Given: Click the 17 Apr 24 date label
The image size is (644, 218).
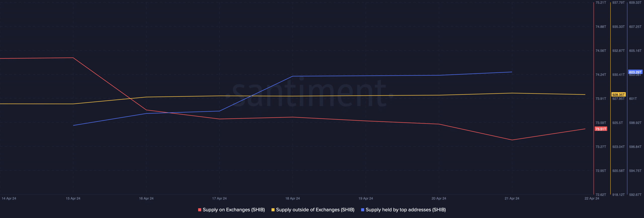Looking at the screenshot, I should (x=219, y=198).
